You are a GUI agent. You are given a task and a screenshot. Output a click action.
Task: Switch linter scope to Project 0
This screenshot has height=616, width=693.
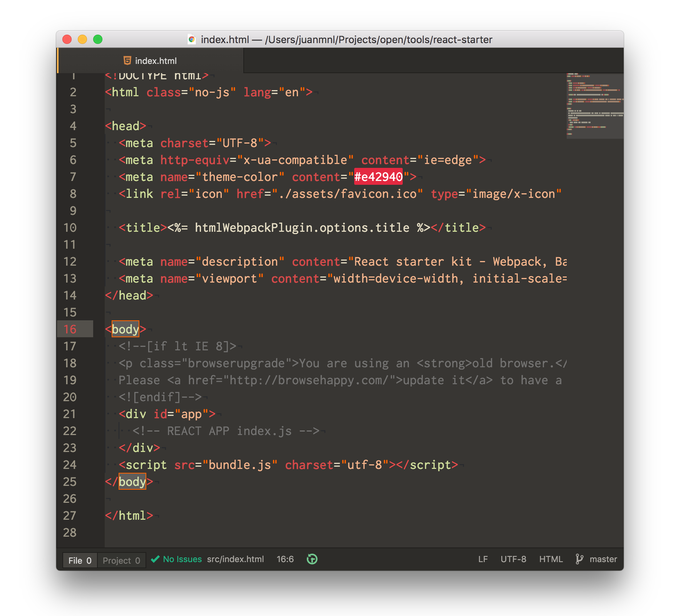(x=122, y=560)
